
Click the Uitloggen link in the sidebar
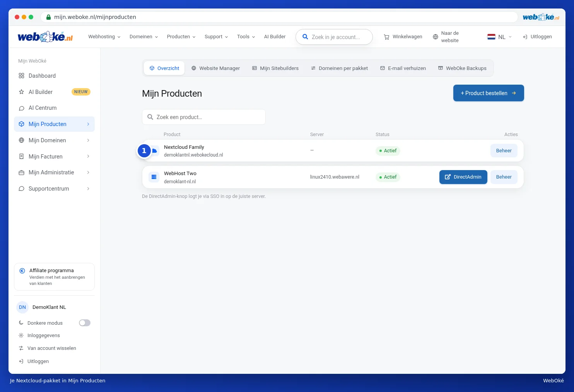pos(34,361)
